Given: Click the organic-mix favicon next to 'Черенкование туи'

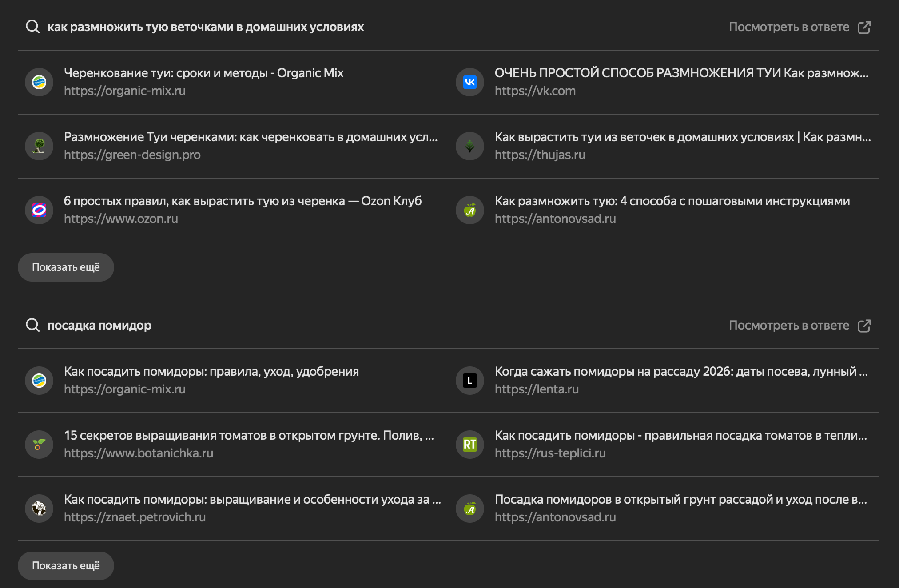Looking at the screenshot, I should [39, 82].
